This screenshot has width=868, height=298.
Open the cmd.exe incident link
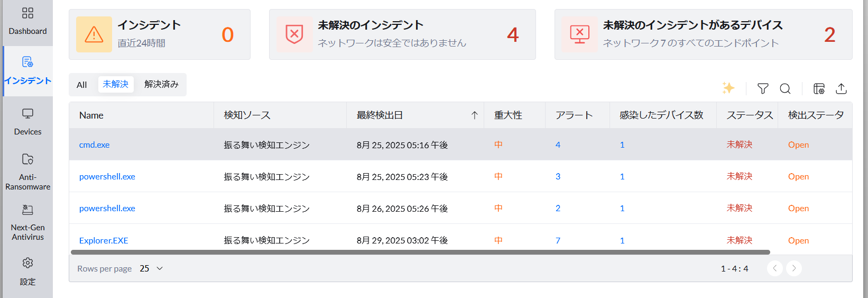pos(94,145)
